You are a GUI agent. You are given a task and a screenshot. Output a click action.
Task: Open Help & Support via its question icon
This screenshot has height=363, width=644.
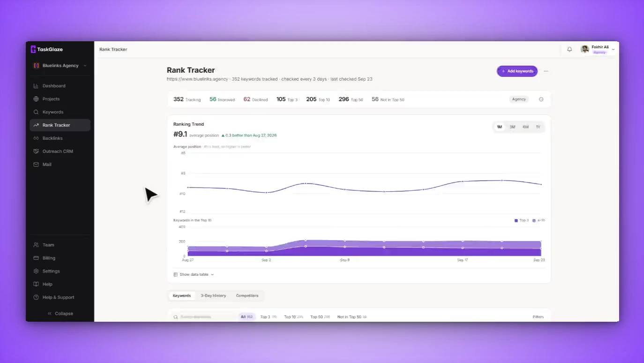pos(36,297)
